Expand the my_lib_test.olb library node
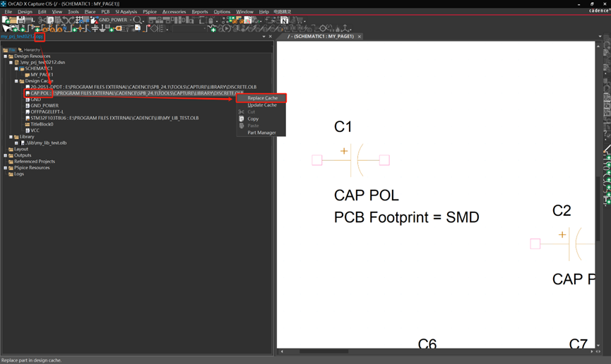Image resolution: width=611 pixels, height=364 pixels. 16,143
